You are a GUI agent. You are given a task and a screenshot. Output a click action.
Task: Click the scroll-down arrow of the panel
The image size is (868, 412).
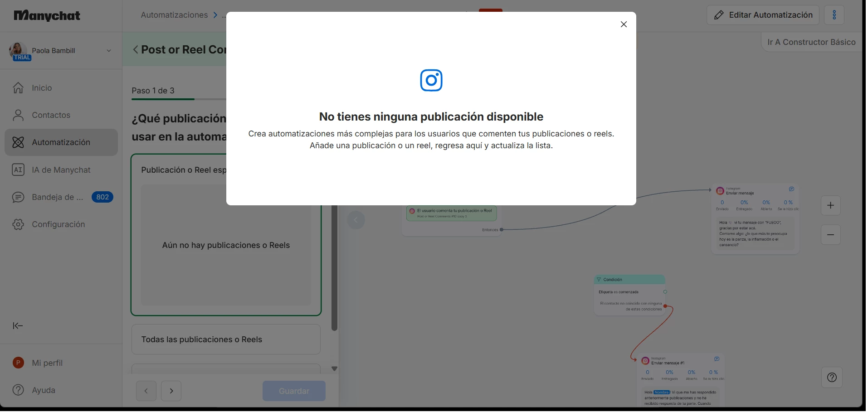coord(334,369)
